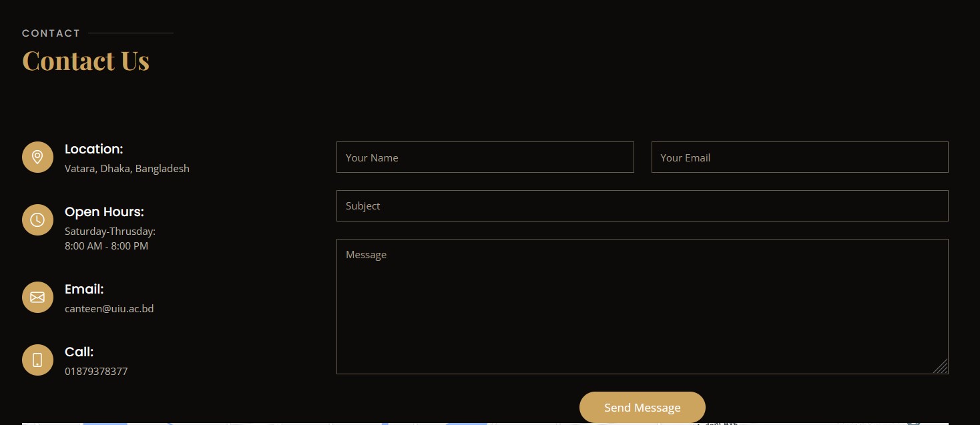Focus the Your Name input field

point(485,157)
